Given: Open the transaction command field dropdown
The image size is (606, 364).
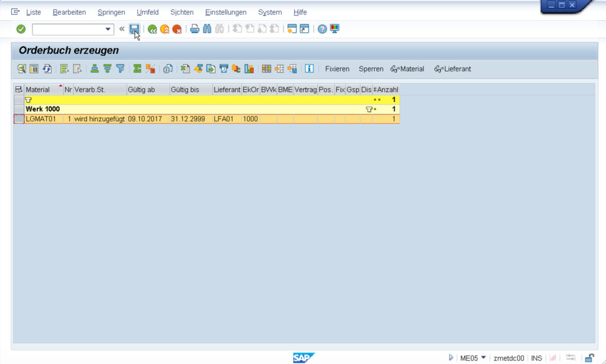Looking at the screenshot, I should (x=108, y=29).
